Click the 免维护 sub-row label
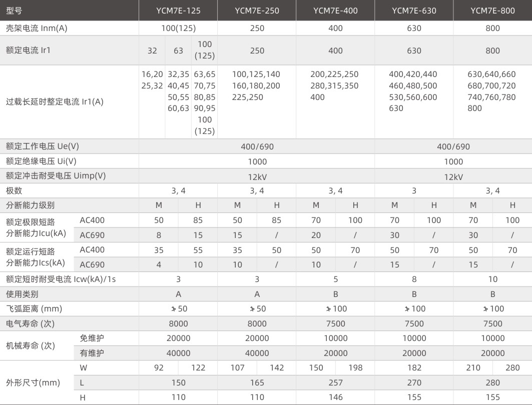The image size is (532, 405). click(92, 338)
